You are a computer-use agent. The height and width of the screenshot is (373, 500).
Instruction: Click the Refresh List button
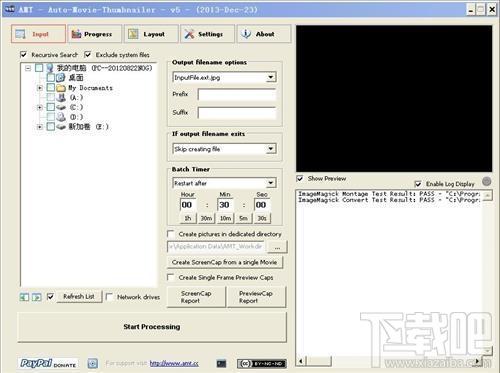pos(79,296)
